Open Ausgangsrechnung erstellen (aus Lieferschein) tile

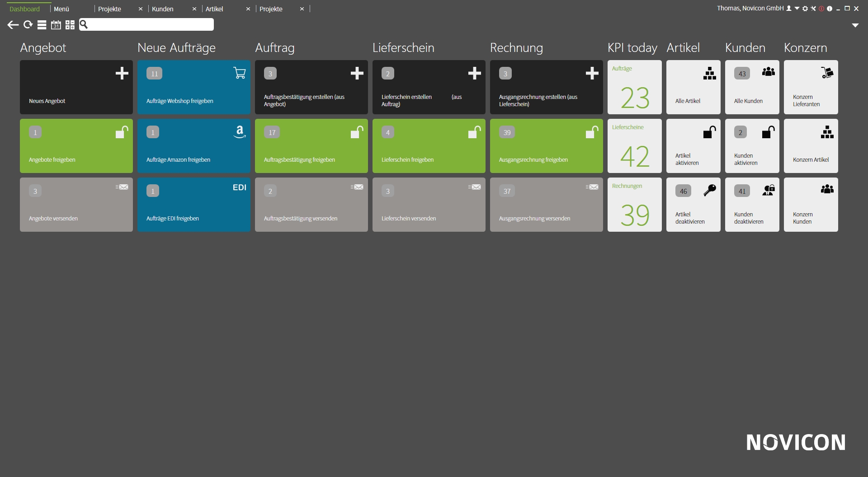click(x=547, y=87)
